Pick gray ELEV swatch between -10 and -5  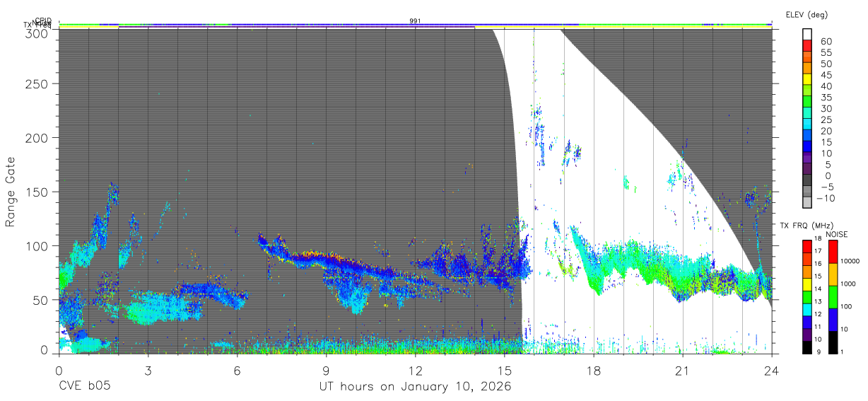point(808,192)
